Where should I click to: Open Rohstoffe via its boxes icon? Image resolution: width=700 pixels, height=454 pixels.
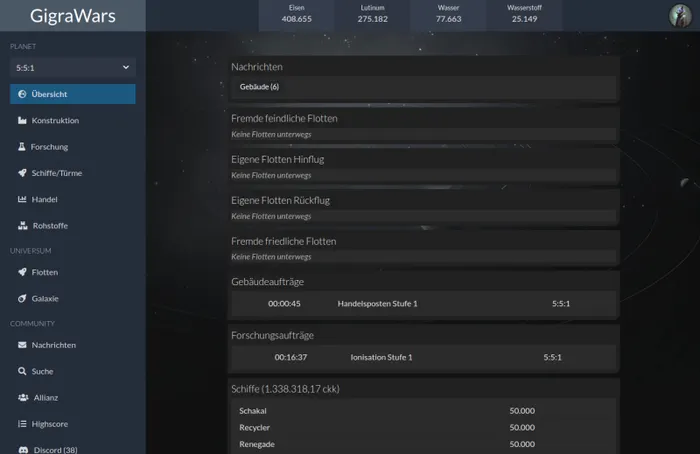[x=22, y=225]
